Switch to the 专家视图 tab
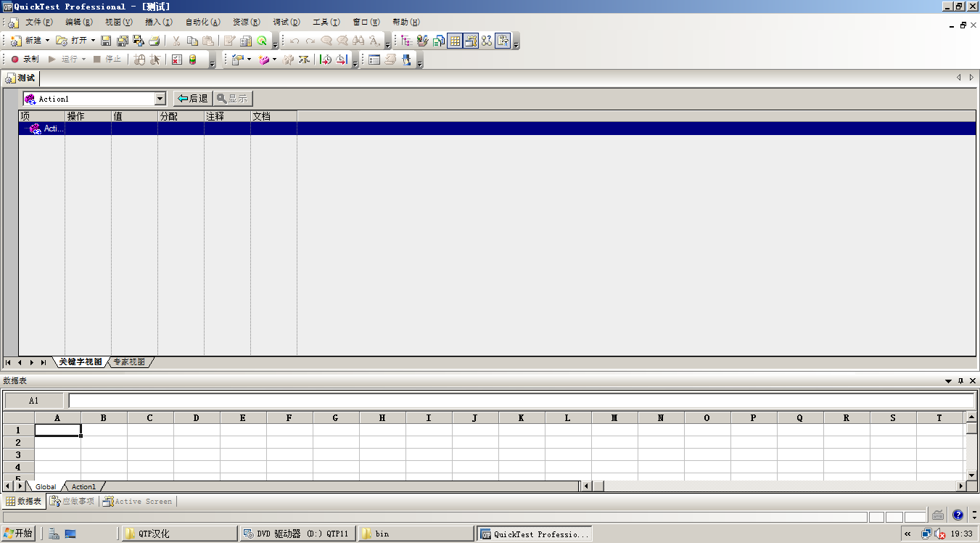This screenshot has width=980, height=543. click(129, 362)
